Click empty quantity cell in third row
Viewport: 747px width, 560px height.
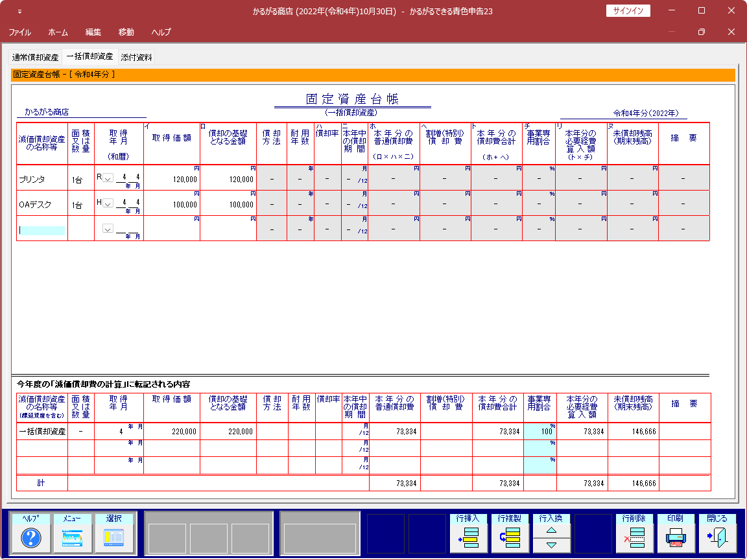[x=81, y=229]
